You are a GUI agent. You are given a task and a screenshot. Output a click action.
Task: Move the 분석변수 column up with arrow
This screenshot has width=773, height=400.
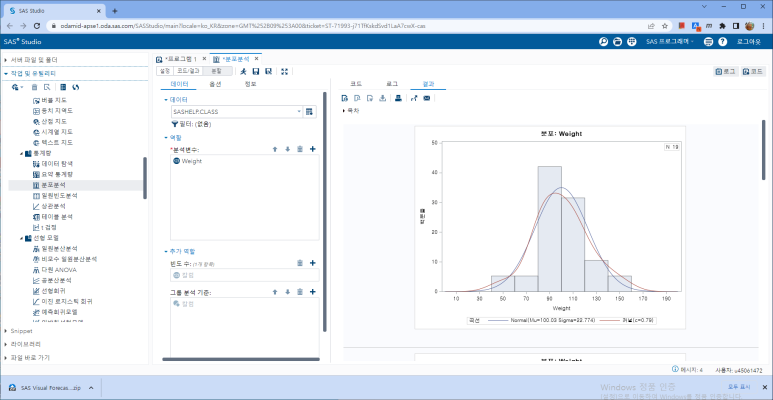(x=275, y=149)
